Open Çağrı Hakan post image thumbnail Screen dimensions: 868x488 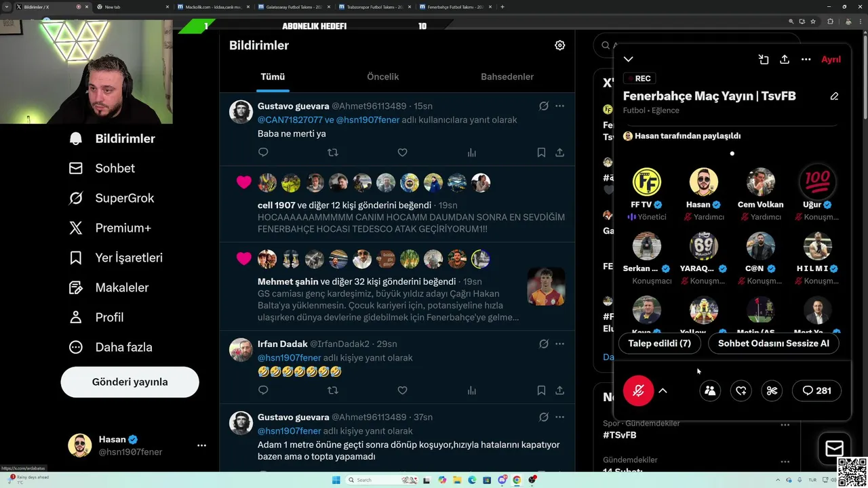pyautogui.click(x=546, y=286)
